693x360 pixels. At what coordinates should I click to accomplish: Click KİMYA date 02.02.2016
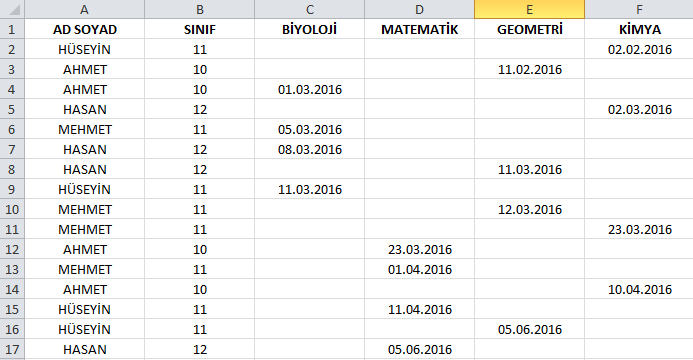point(639,49)
